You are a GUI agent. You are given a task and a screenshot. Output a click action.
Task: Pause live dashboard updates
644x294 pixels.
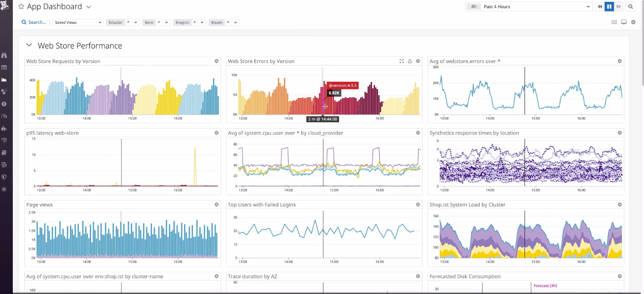click(x=609, y=7)
